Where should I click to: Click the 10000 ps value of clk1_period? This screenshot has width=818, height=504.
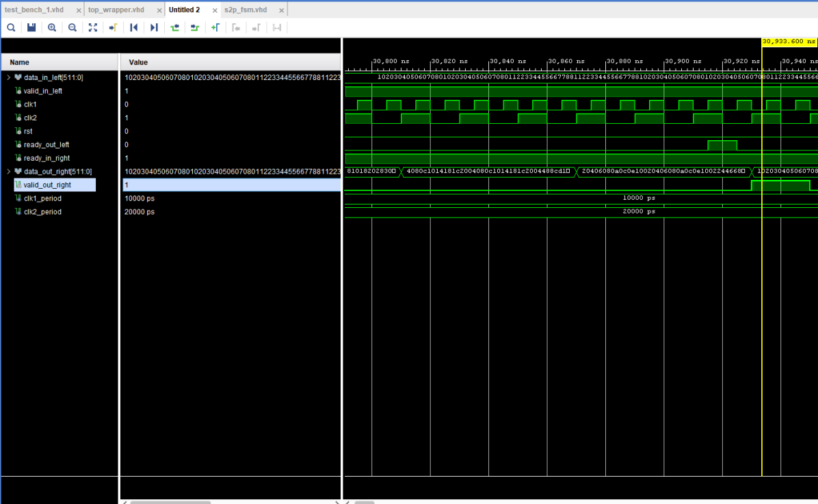tap(140, 198)
